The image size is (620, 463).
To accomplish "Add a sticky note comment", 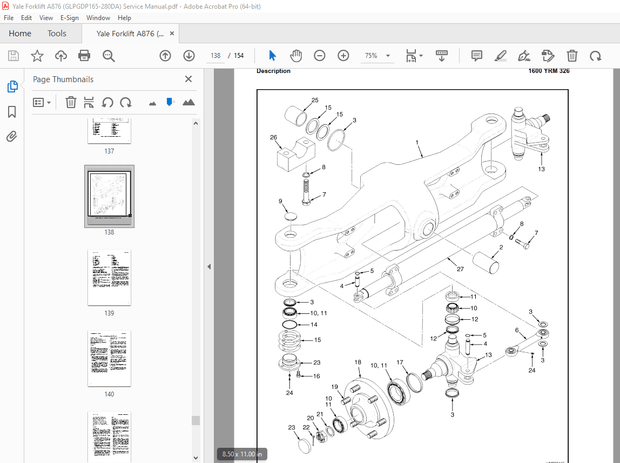I will point(476,56).
